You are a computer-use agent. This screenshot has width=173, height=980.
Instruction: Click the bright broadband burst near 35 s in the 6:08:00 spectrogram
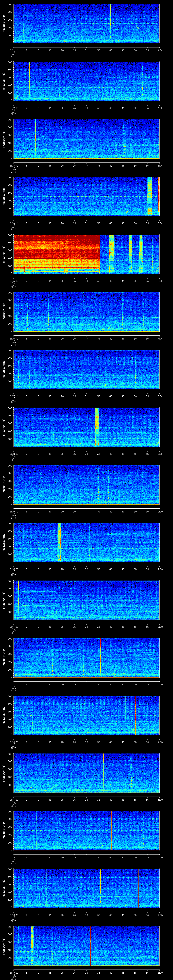pos(97,427)
